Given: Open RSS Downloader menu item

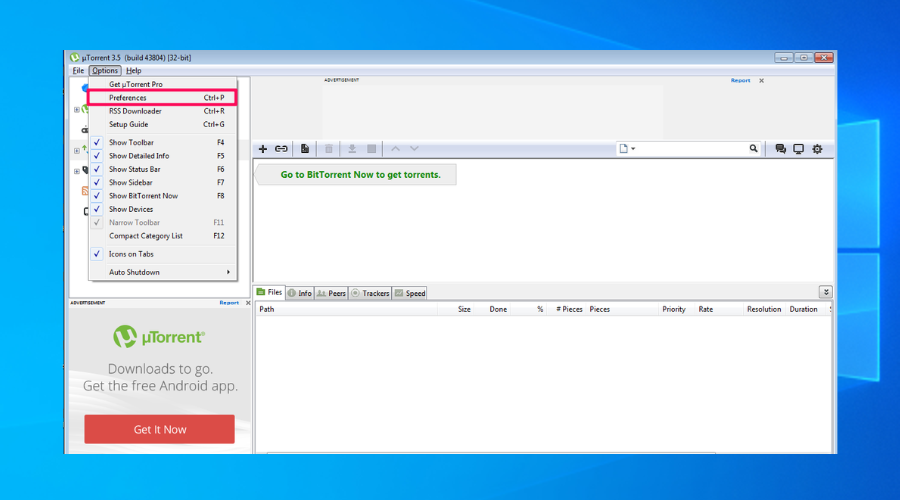Looking at the screenshot, I should [162, 111].
